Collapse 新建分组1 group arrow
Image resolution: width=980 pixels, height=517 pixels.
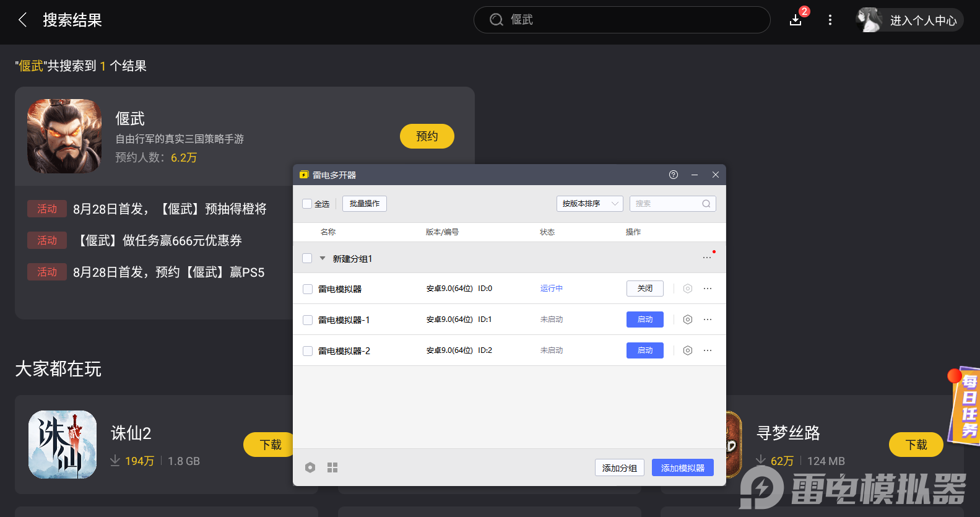[323, 258]
